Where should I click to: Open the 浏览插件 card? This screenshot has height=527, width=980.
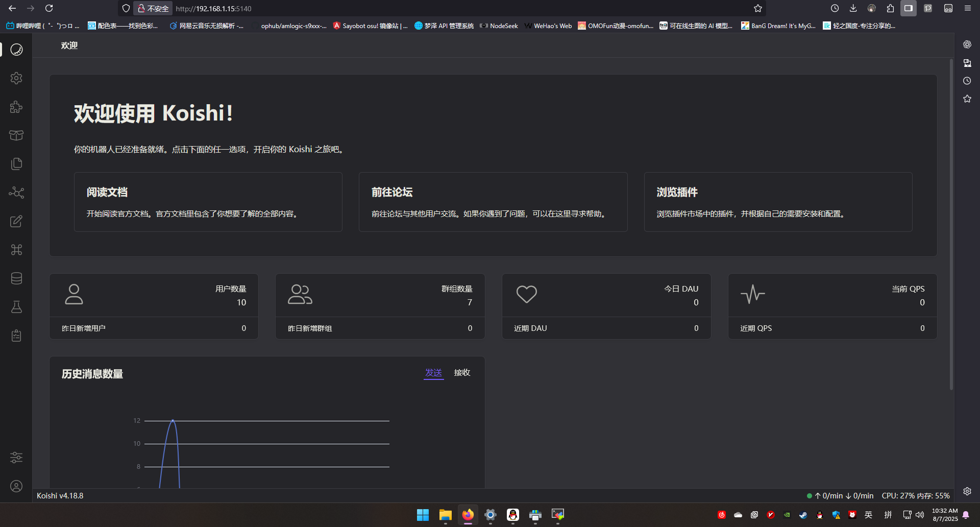tap(778, 202)
